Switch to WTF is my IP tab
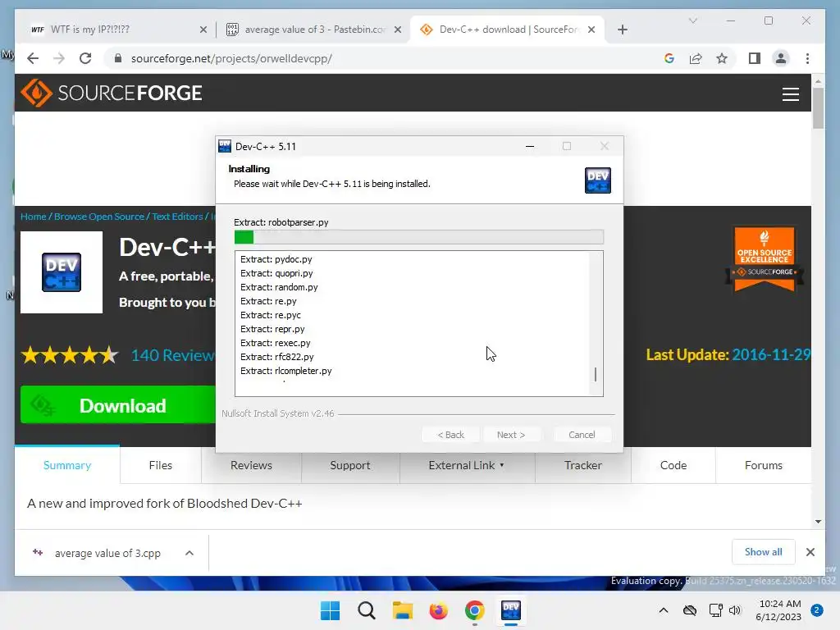Viewport: 840px width, 630px height. click(114, 30)
